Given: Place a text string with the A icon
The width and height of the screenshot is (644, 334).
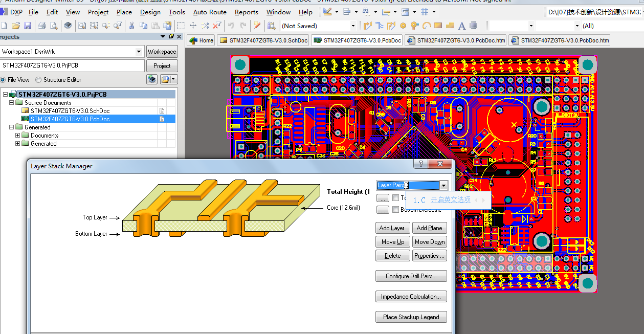Looking at the screenshot, I should click(x=461, y=26).
